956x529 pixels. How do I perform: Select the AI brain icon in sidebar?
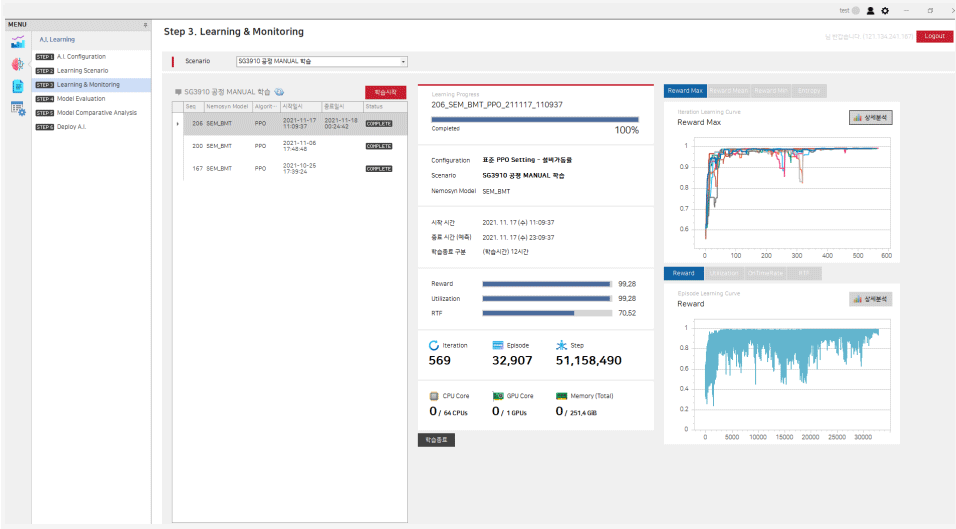pyautogui.click(x=18, y=63)
